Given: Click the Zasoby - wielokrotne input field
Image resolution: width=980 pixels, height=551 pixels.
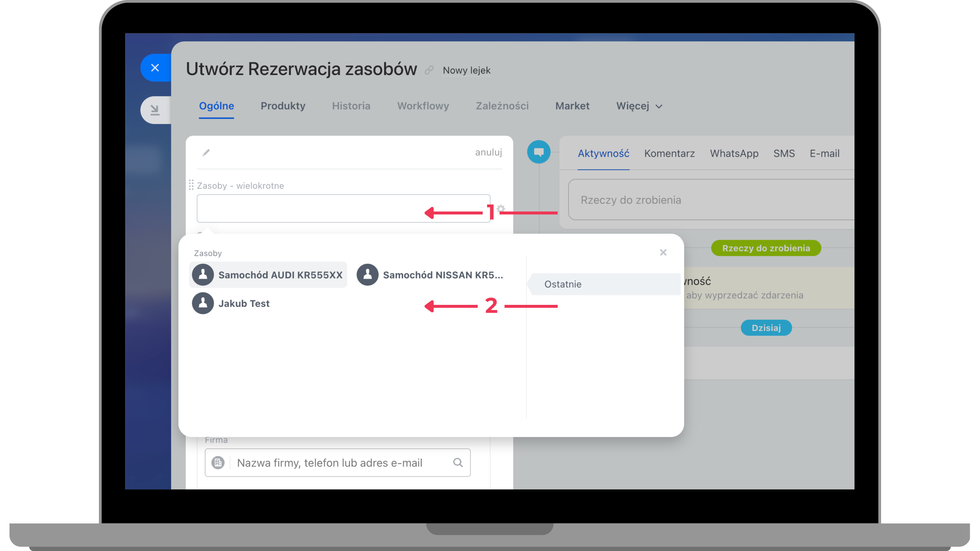Looking at the screenshot, I should point(344,208).
